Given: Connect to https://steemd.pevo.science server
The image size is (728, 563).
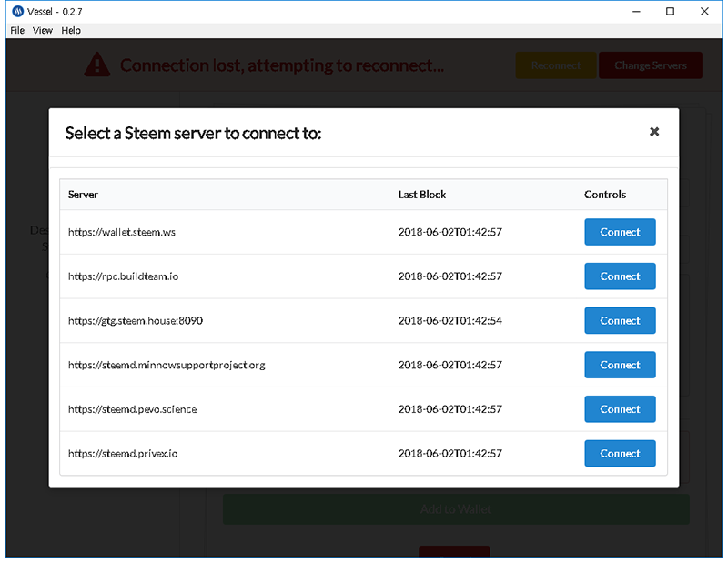Looking at the screenshot, I should click(620, 409).
